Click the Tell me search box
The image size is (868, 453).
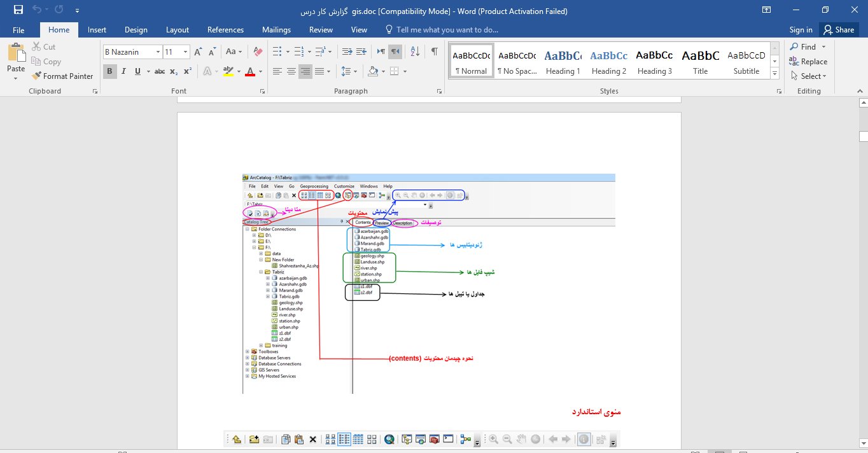click(x=447, y=30)
